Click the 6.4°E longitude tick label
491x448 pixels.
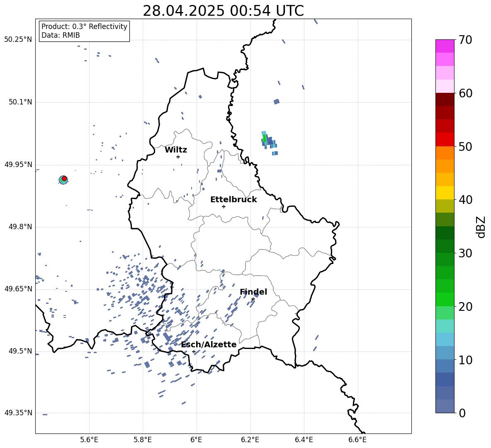[304, 440]
